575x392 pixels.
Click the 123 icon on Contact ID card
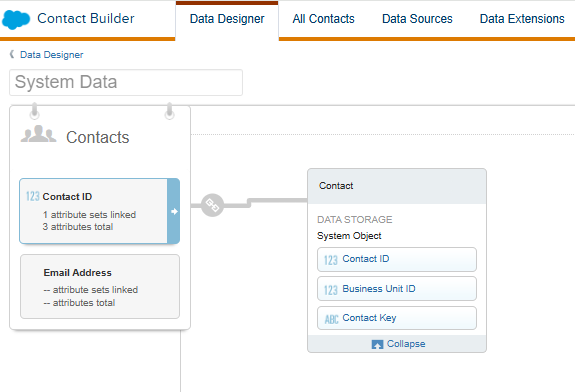[x=33, y=197]
